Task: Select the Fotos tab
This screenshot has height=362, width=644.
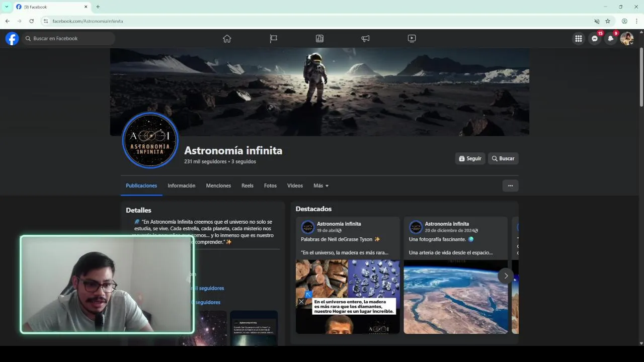Action: 270,186
